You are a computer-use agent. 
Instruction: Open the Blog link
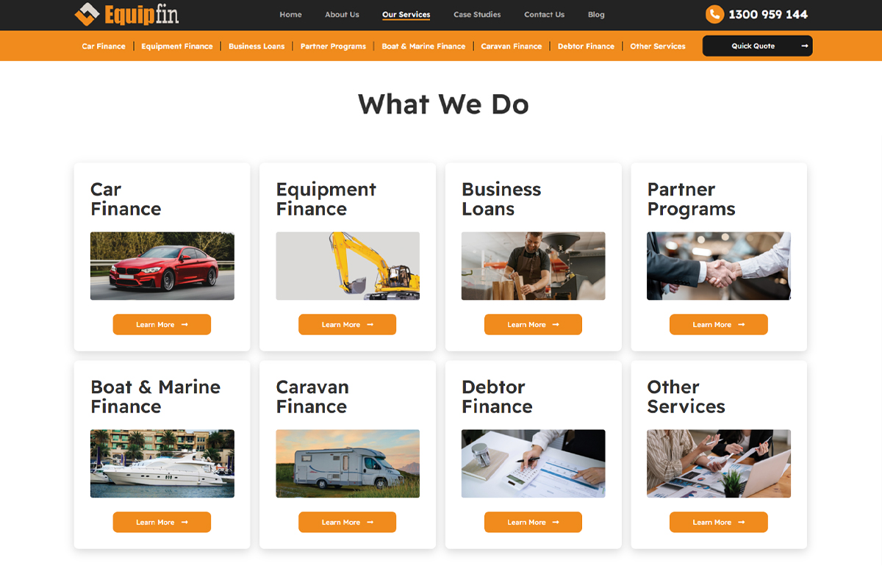[x=596, y=15]
